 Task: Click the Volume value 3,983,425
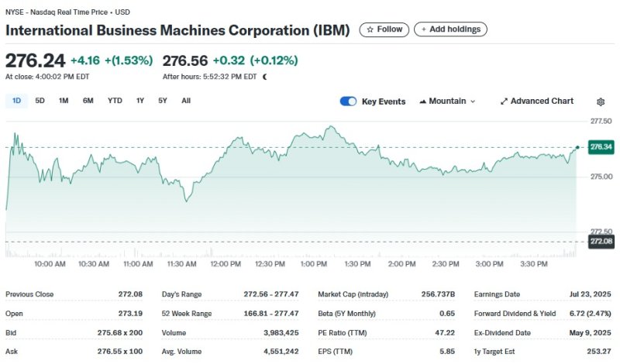click(x=281, y=333)
